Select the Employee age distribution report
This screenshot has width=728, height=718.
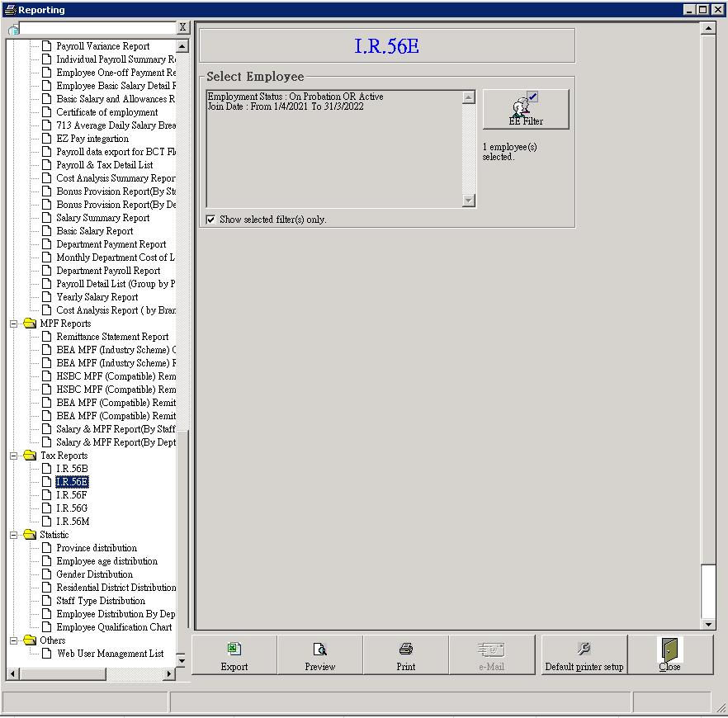(106, 561)
